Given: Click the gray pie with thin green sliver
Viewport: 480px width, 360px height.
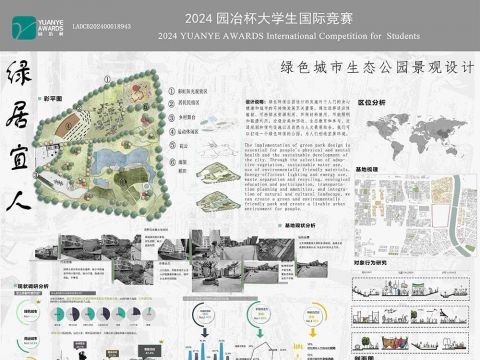Looking at the screenshot, I should click(149, 314).
